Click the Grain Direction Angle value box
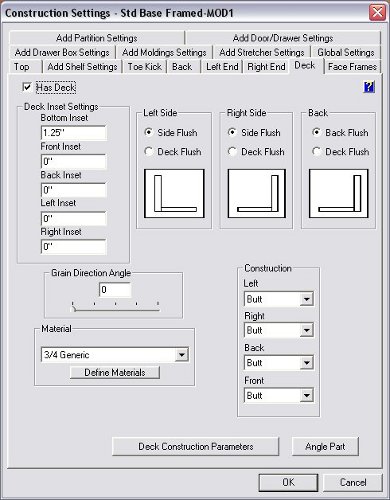The image size is (390, 500). [x=115, y=290]
